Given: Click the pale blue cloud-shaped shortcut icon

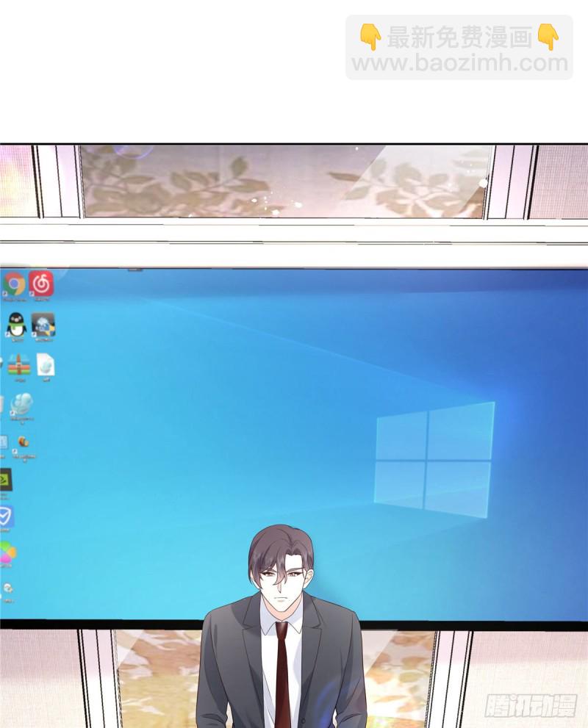Looking at the screenshot, I should click(21, 403).
